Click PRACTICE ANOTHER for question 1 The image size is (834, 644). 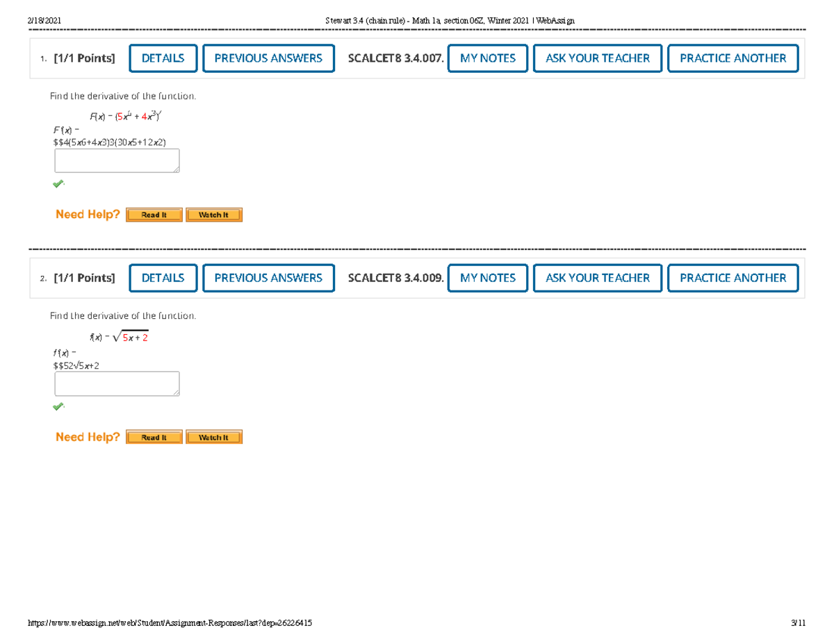point(733,58)
